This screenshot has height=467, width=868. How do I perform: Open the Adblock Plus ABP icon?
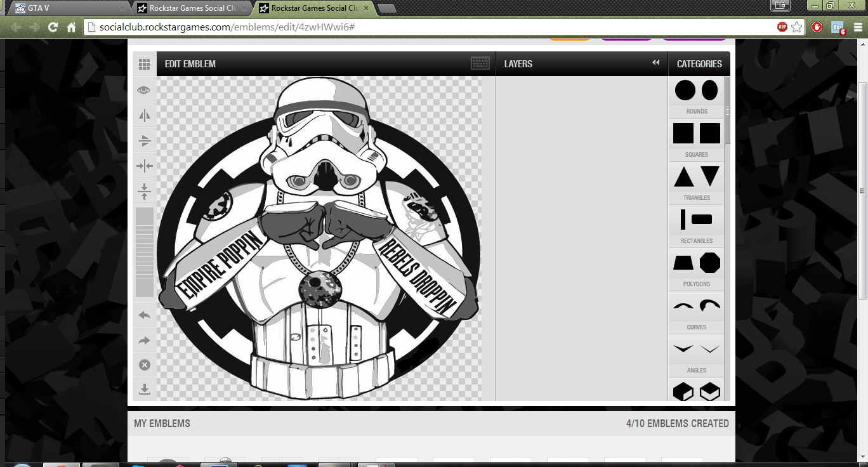tap(782, 27)
